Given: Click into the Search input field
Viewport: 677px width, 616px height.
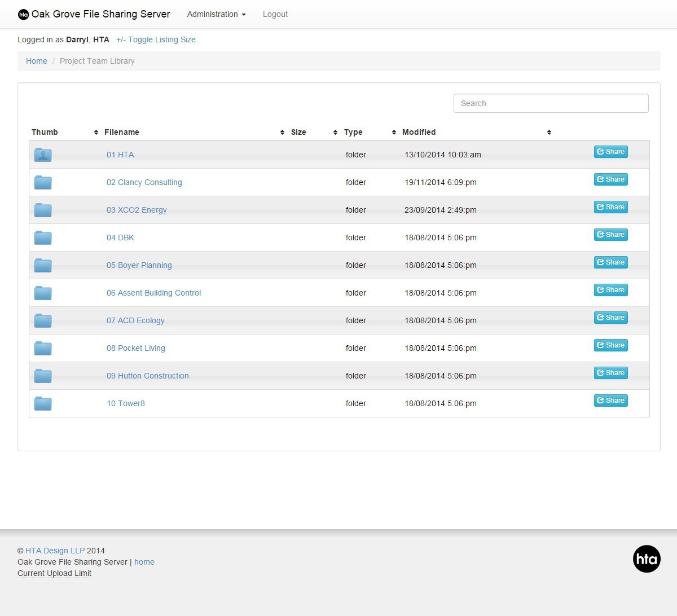Looking at the screenshot, I should point(551,103).
